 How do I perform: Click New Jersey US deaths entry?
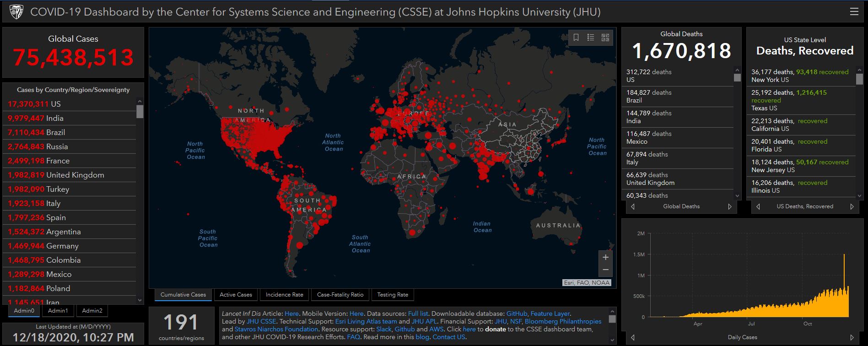(x=802, y=166)
